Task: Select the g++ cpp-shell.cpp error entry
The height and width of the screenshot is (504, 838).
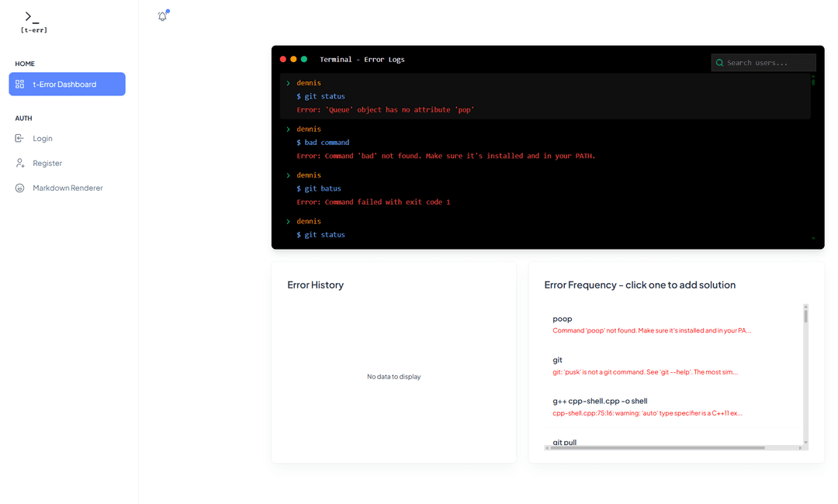Action: coord(647,406)
